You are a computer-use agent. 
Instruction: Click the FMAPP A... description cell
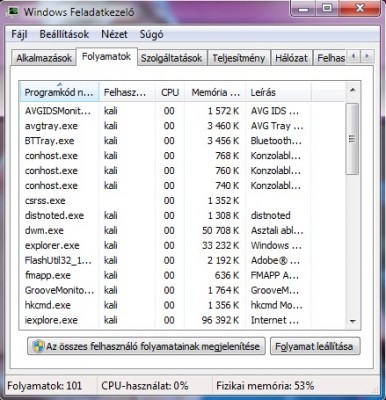point(275,275)
